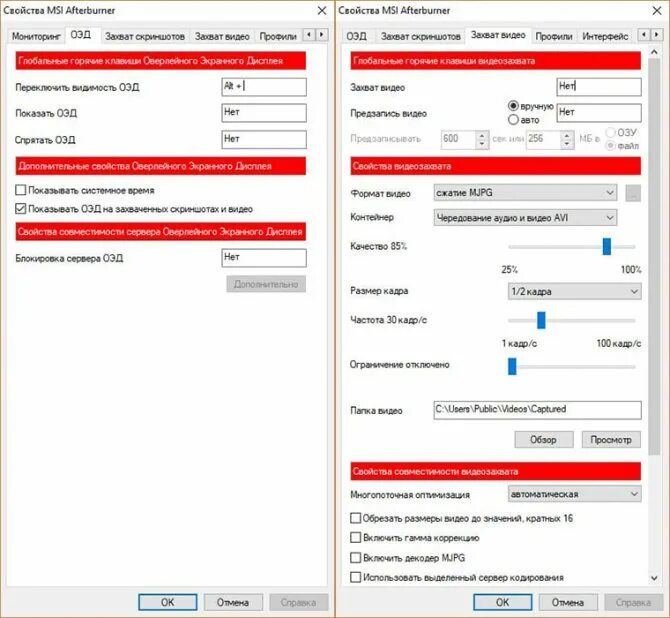The width and height of the screenshot is (670, 618).
Task: Open Захват видео tab in left window
Action: click(222, 36)
